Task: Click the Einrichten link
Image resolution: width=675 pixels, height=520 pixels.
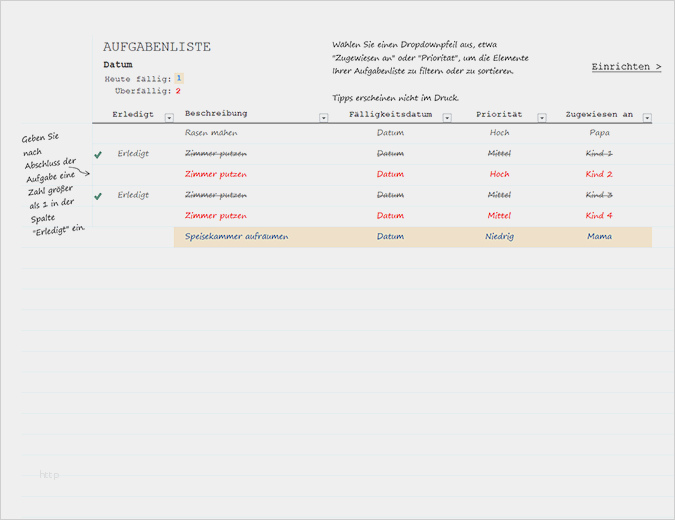Action: 626,67
